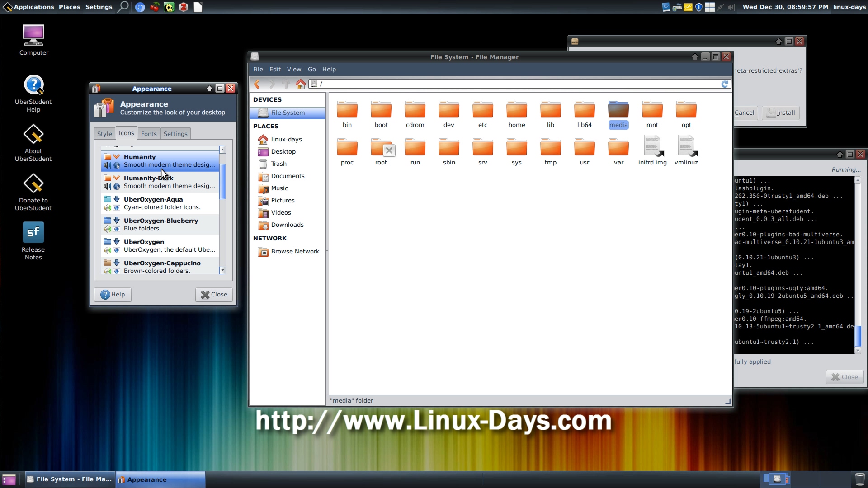868x488 pixels.
Task: Open the blue shield info tray icon
Action: pyautogui.click(x=699, y=7)
